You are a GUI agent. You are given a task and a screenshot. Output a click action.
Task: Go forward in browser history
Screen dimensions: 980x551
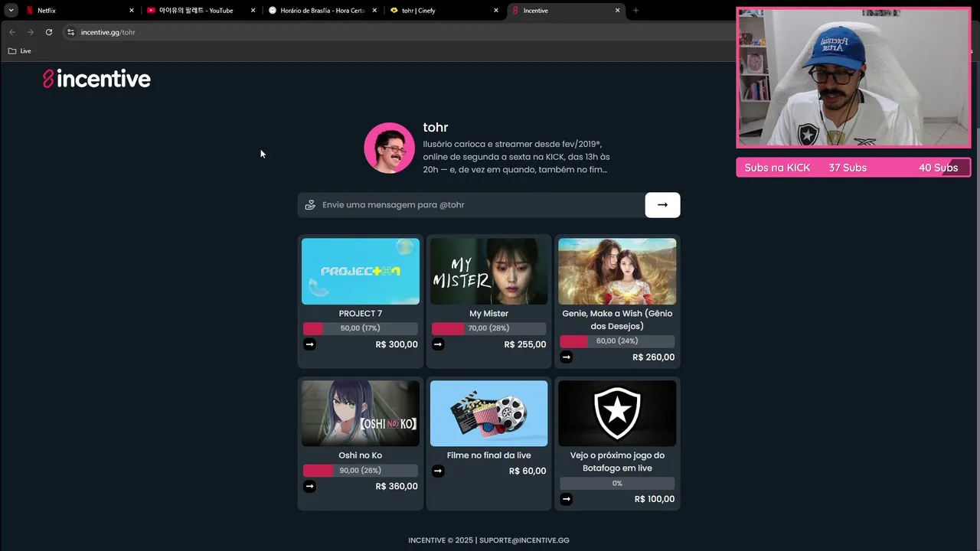30,32
